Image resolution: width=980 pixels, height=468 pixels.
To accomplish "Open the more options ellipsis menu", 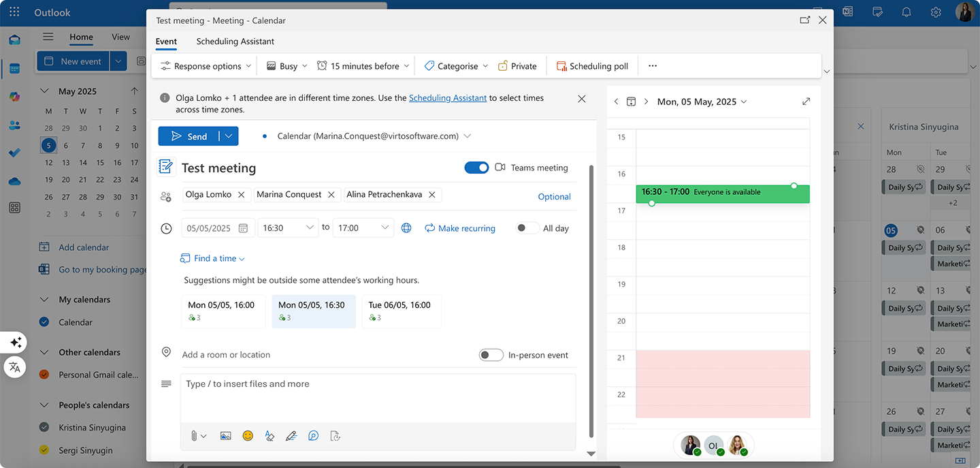I will 653,66.
